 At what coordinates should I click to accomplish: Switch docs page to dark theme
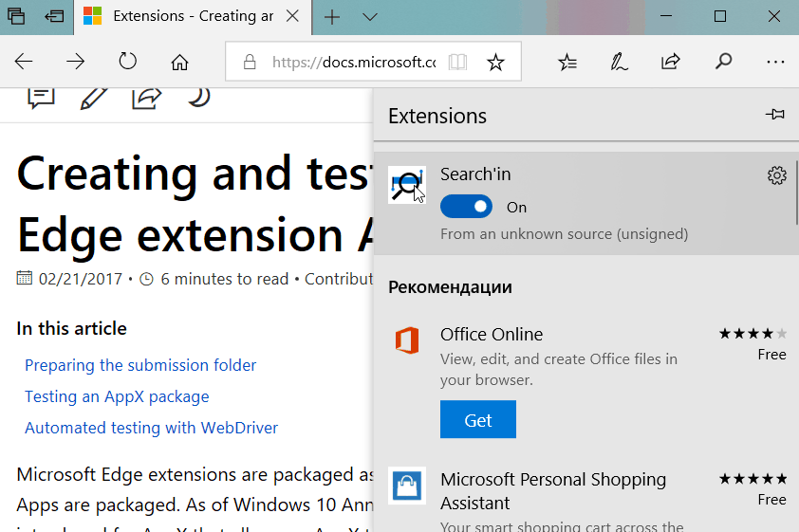198,97
